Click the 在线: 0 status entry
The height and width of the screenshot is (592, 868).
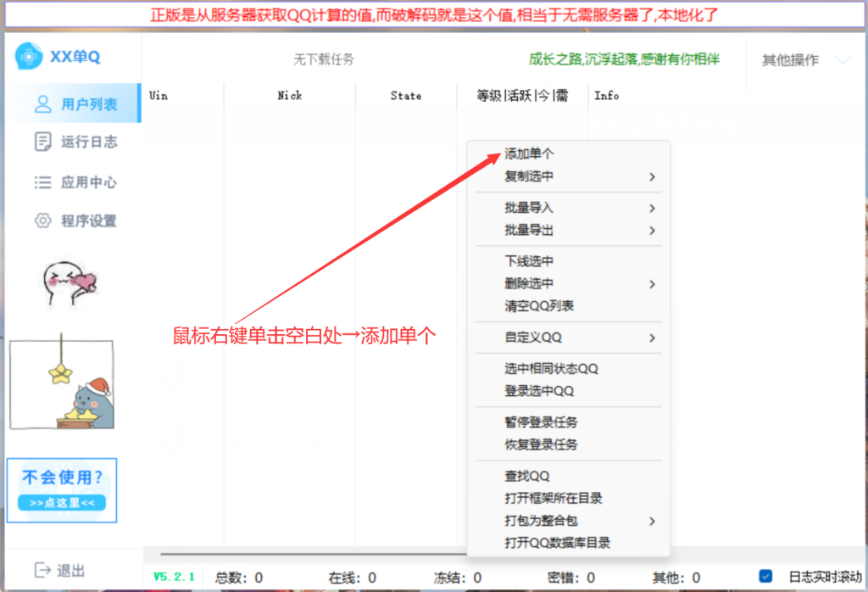click(x=353, y=578)
